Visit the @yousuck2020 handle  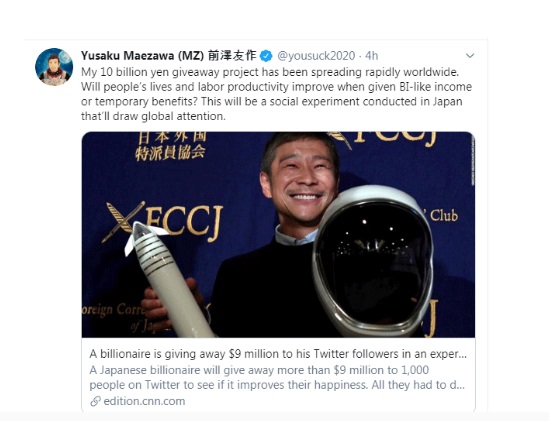click(316, 56)
